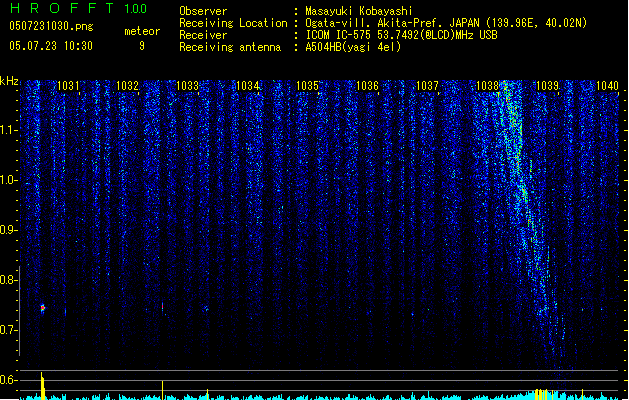Click the meteor count value 9
629x400 pixels.
click(142, 46)
